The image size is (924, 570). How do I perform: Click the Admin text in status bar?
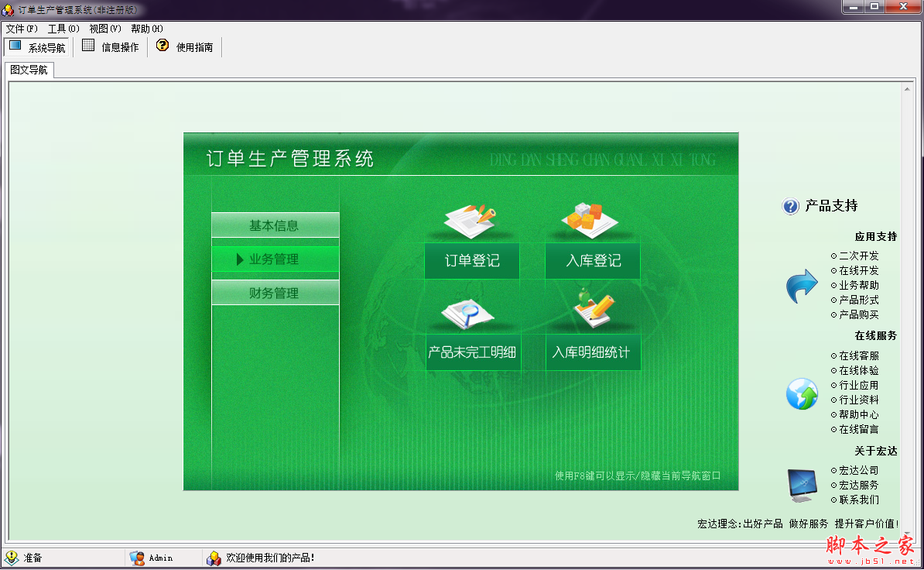(160, 558)
